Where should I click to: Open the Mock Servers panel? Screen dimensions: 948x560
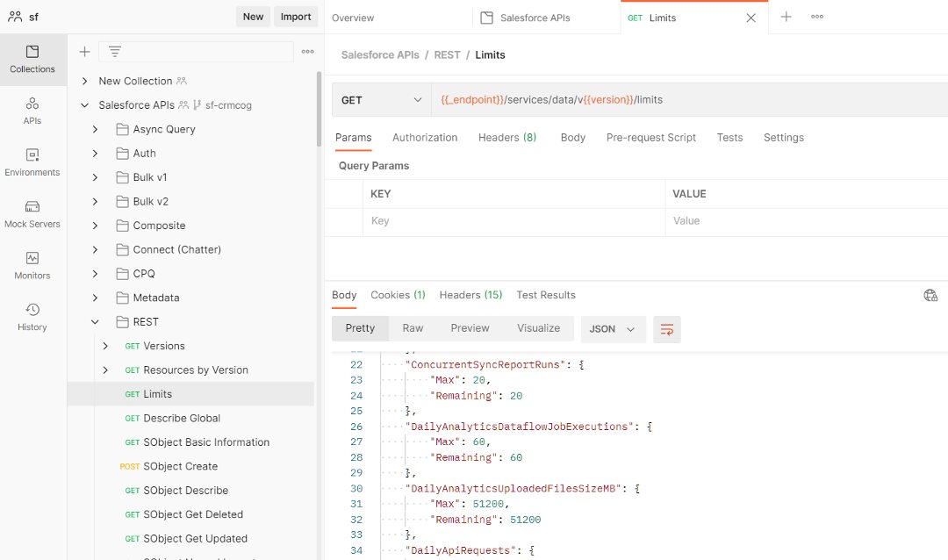pos(32,214)
